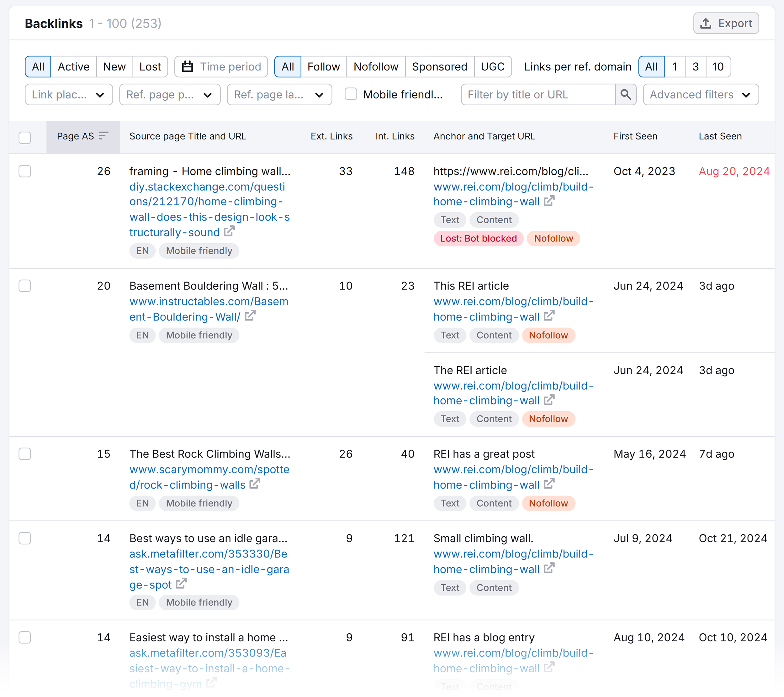The image size is (784, 697).
Task: Click external link icon next to scarymommy URL
Action: pos(255,484)
